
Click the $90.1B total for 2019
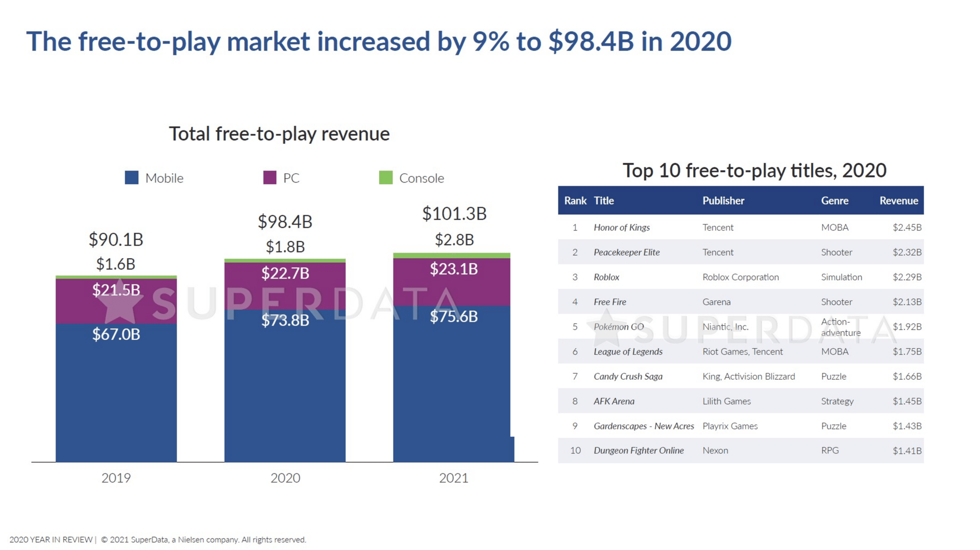[116, 239]
